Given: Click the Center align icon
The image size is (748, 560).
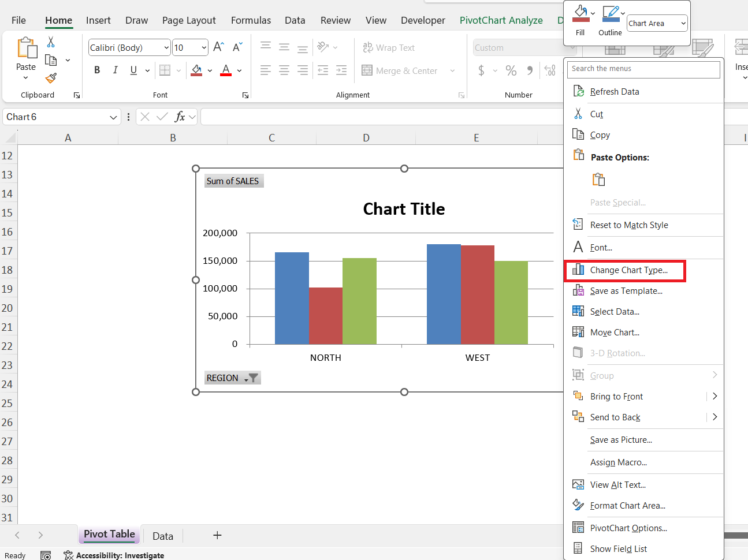Looking at the screenshot, I should tap(284, 70).
